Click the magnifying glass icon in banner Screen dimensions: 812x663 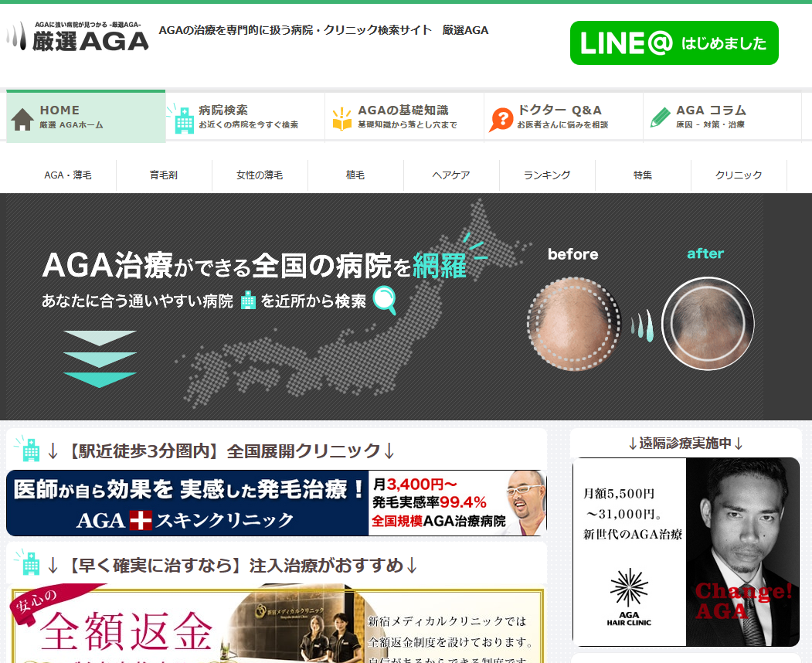pos(386,300)
